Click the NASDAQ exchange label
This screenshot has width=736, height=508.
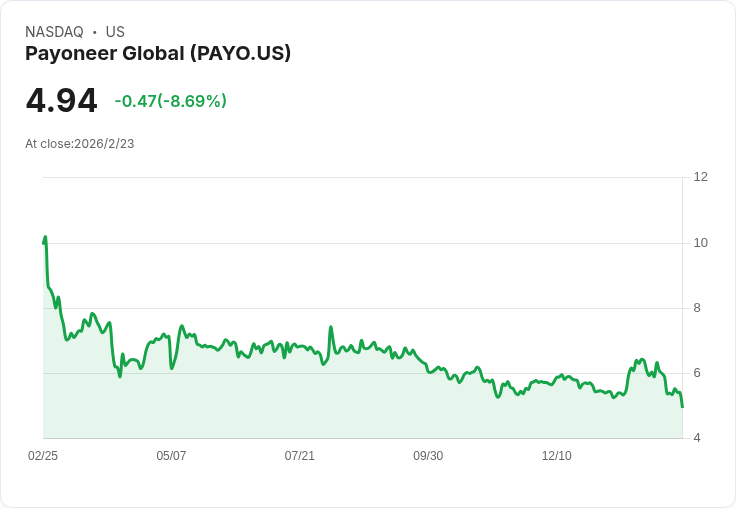pos(54,32)
